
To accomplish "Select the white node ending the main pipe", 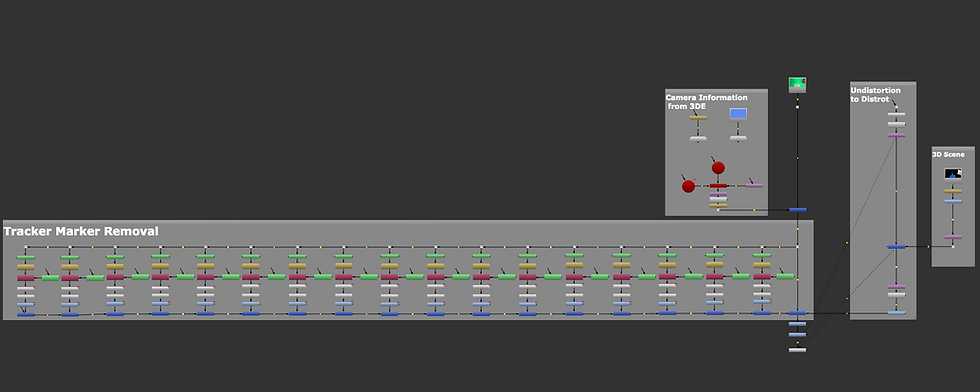I will click(798, 350).
